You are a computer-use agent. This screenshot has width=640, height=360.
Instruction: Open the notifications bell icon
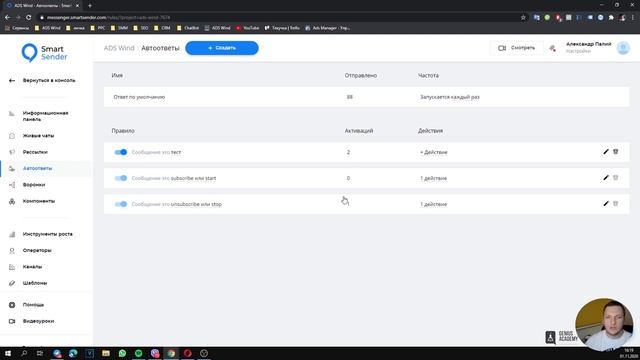pos(552,48)
